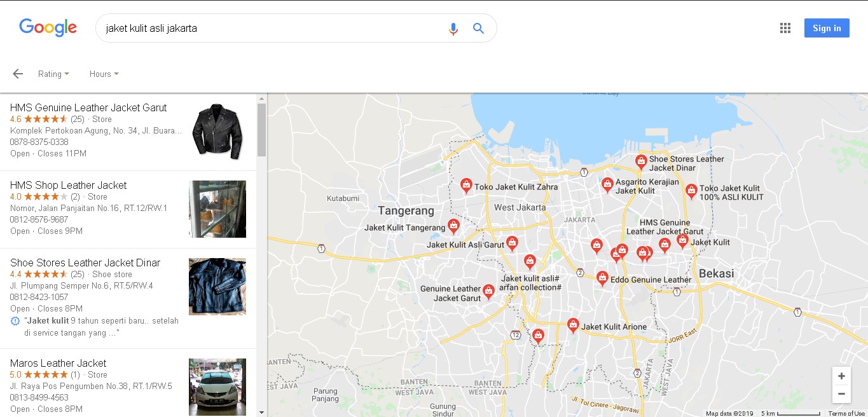Open the Rating filter dropdown
This screenshot has height=417, width=868.
click(53, 74)
